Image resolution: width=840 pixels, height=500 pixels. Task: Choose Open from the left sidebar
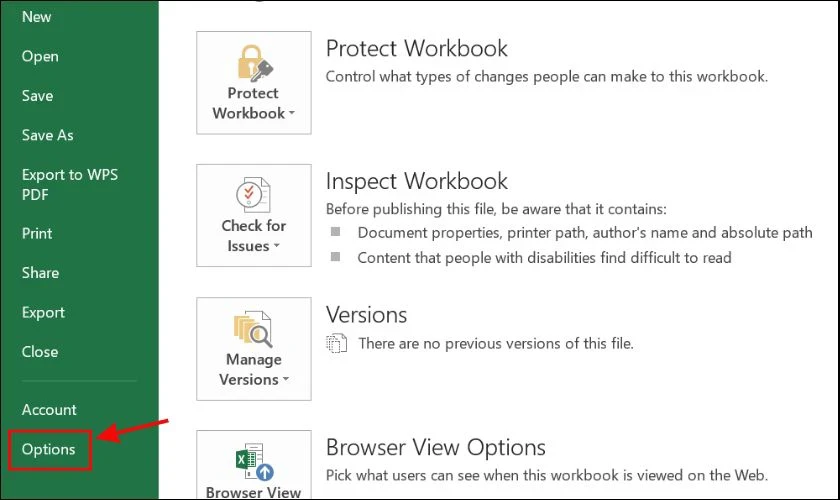click(40, 56)
